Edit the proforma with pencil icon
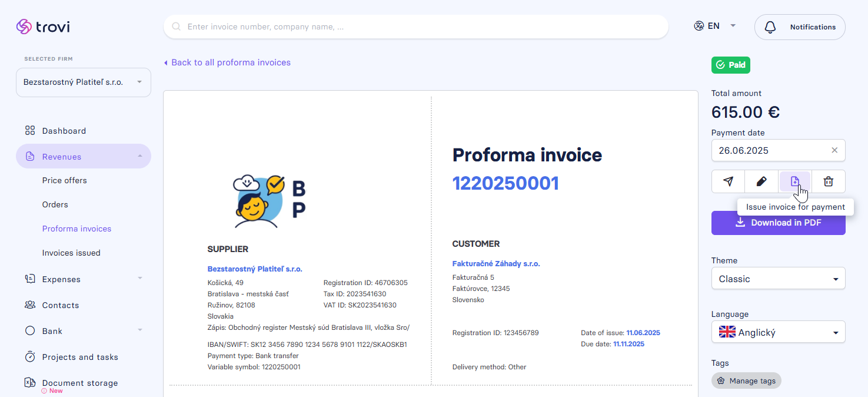The width and height of the screenshot is (868, 397). pyautogui.click(x=761, y=181)
